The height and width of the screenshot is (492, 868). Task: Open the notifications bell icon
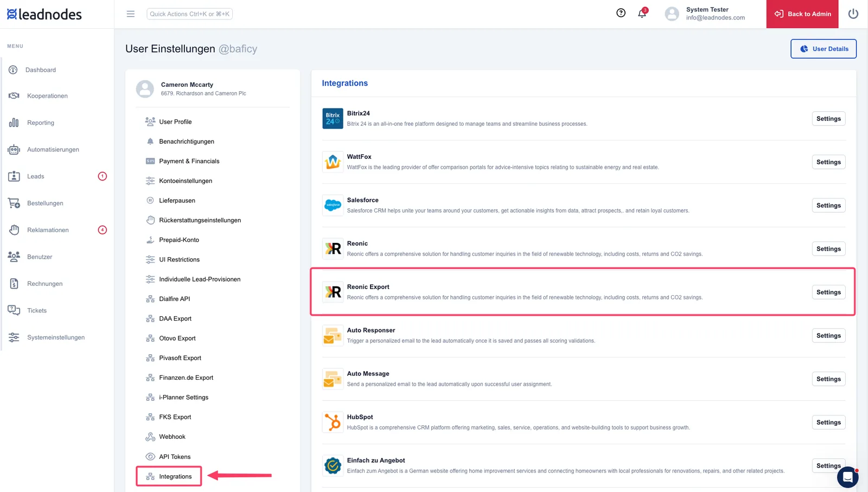point(642,13)
